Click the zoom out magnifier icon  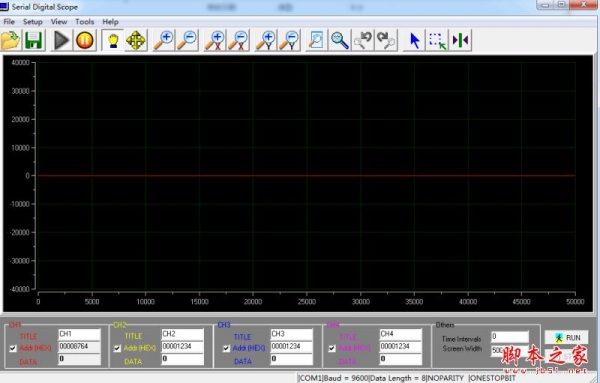click(187, 40)
